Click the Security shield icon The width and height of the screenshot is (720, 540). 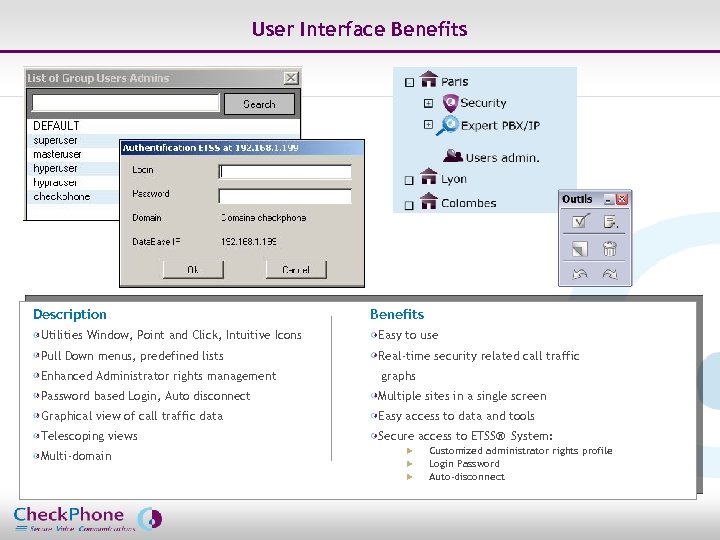coord(450,103)
